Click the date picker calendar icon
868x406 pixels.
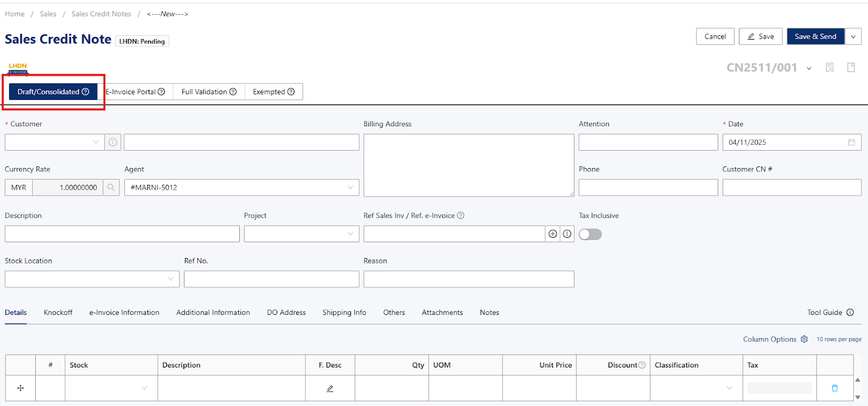click(x=851, y=142)
